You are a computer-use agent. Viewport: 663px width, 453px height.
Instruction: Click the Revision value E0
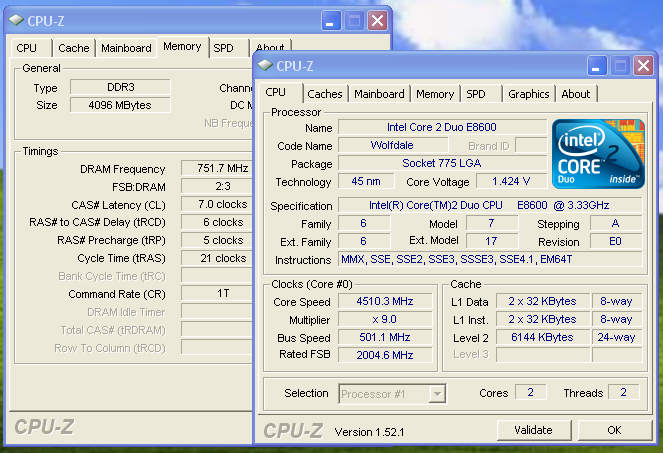tap(616, 242)
